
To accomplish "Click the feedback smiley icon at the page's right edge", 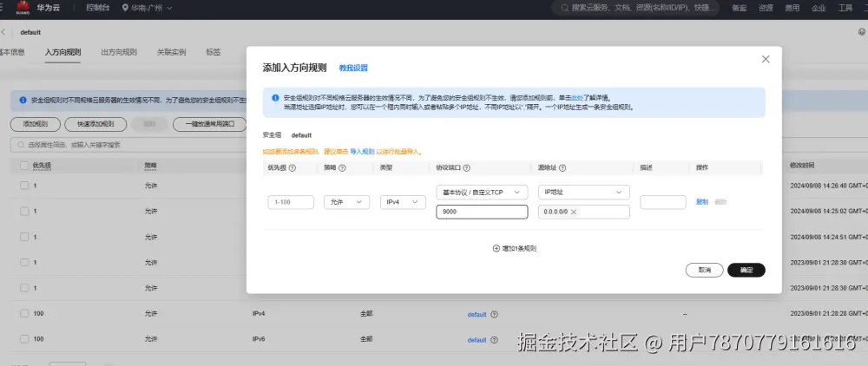I will (x=861, y=32).
